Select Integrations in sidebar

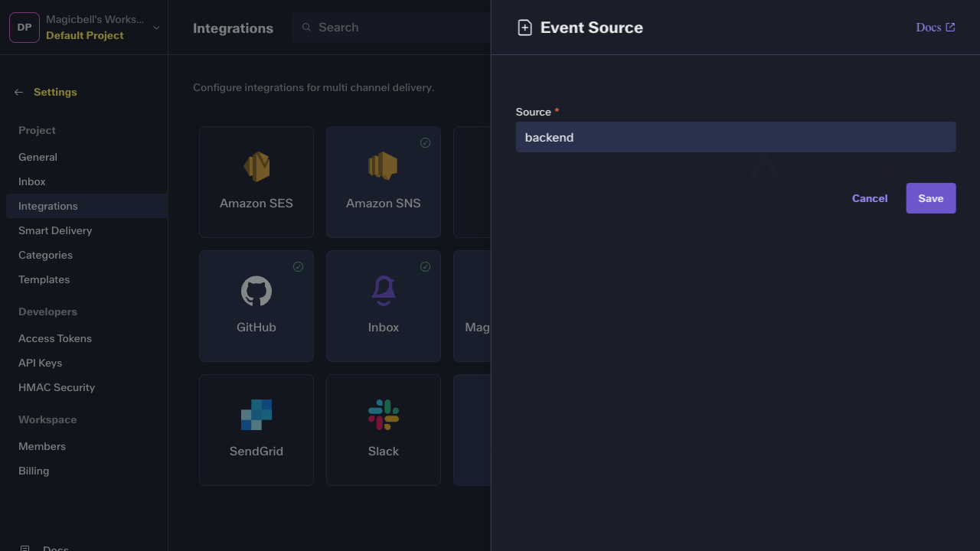tap(87, 206)
